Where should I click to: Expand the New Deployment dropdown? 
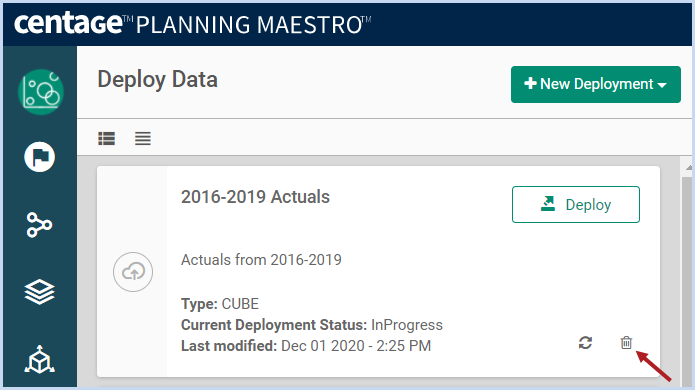pyautogui.click(x=596, y=84)
